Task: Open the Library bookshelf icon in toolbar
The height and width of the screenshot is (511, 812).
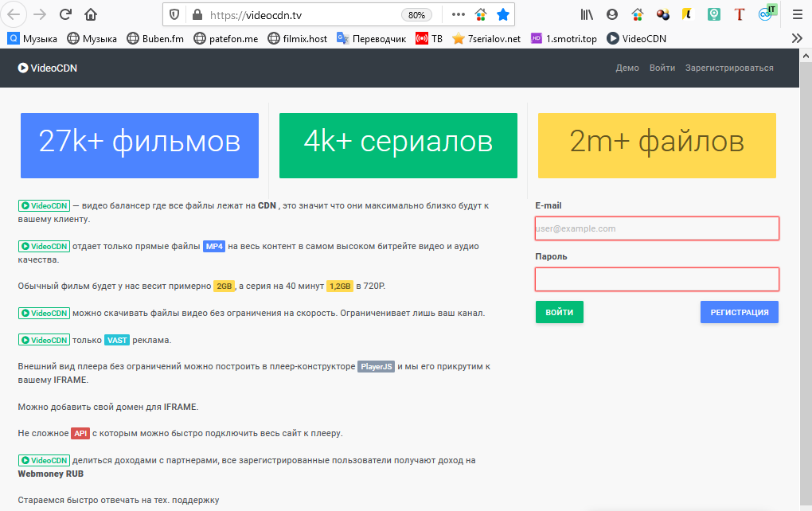Action: point(587,14)
